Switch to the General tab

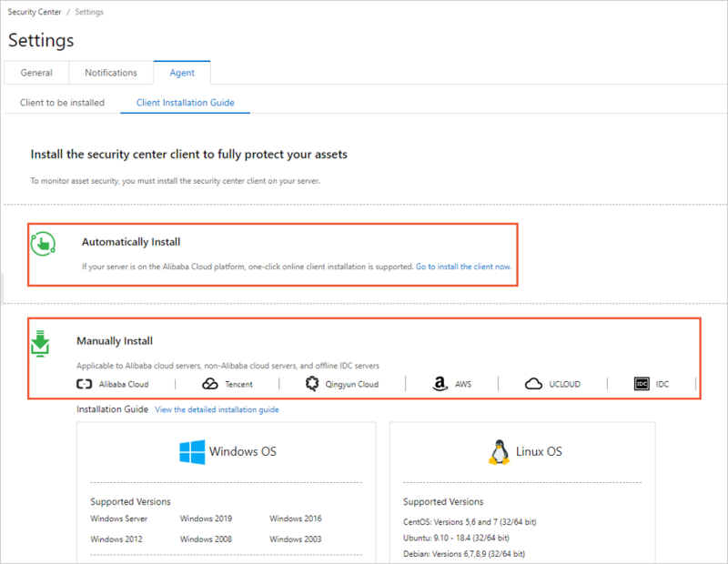[x=36, y=73]
